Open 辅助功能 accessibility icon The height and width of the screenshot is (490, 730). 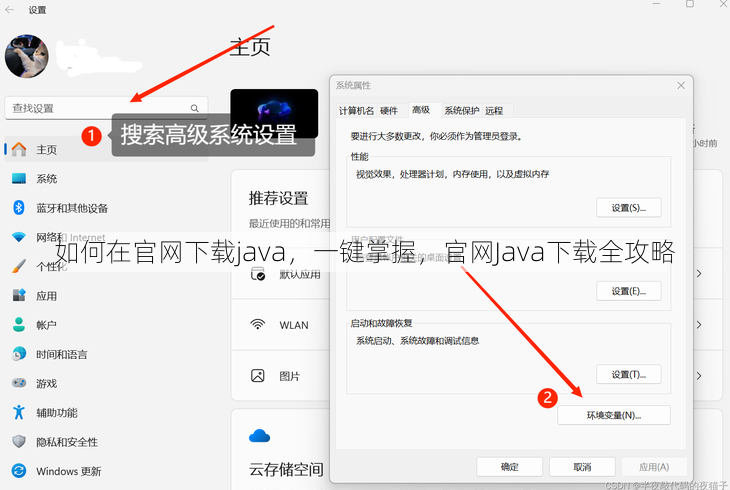19,412
